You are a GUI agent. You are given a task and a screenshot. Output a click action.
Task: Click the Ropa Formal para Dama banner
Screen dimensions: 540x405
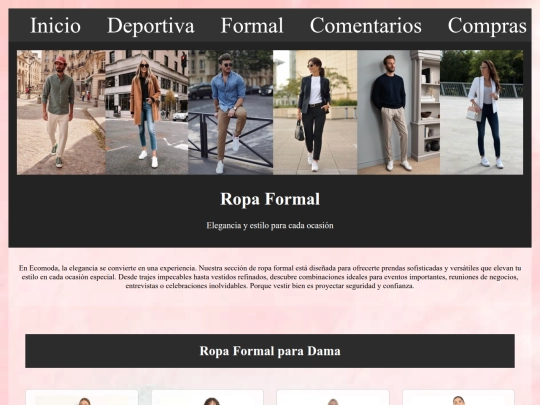click(x=270, y=351)
